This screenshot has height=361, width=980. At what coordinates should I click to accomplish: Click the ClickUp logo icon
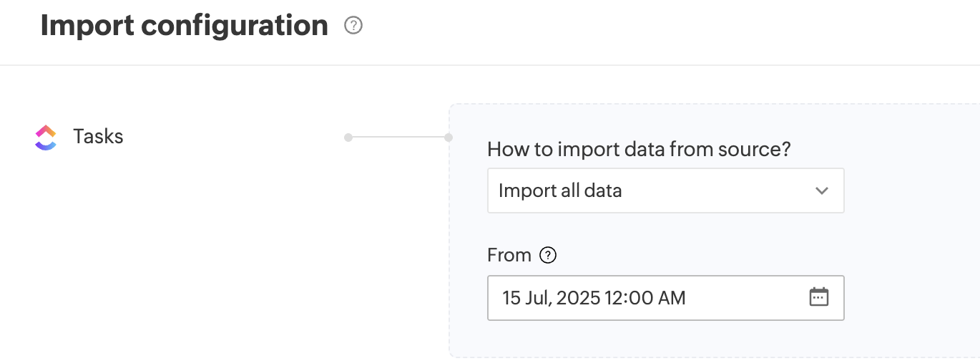click(45, 137)
